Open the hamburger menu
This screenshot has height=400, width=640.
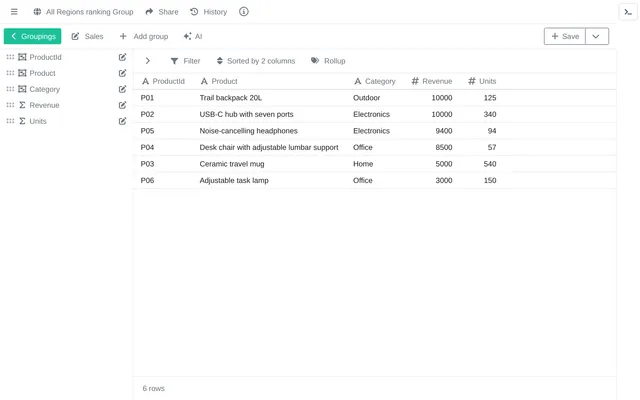click(14, 12)
